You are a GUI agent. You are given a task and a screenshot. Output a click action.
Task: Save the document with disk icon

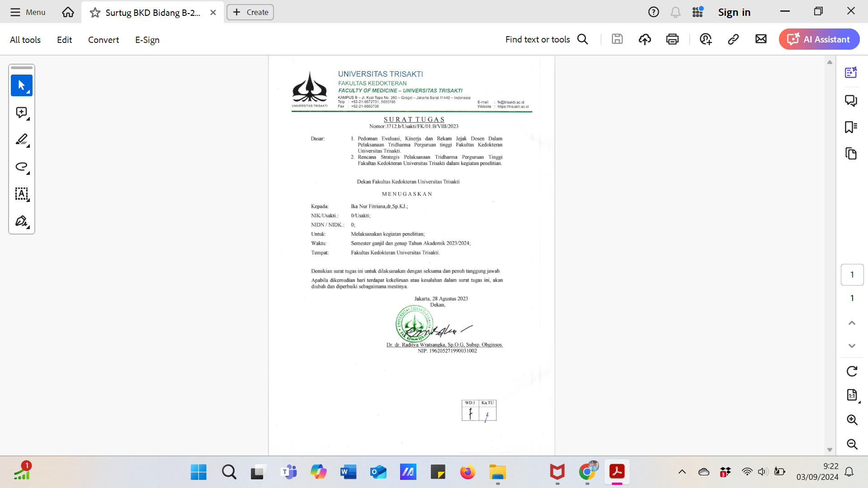pos(617,39)
